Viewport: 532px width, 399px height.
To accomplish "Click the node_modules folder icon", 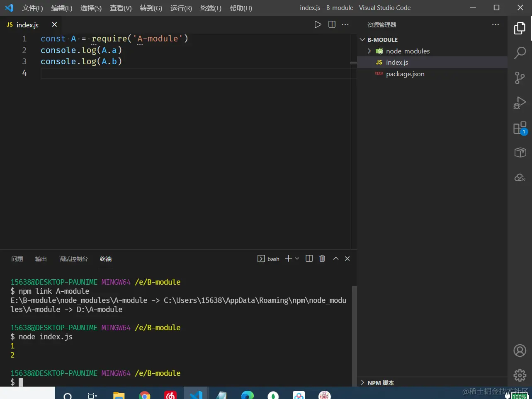I will pos(379,51).
